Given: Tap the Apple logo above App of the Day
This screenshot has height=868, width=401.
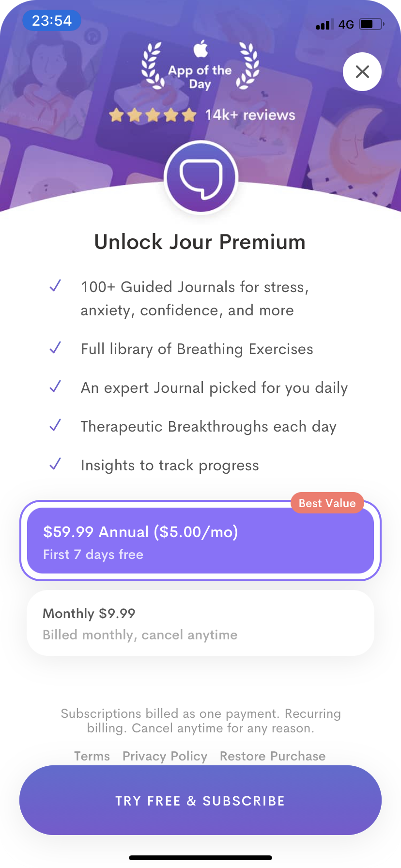Looking at the screenshot, I should [x=200, y=49].
